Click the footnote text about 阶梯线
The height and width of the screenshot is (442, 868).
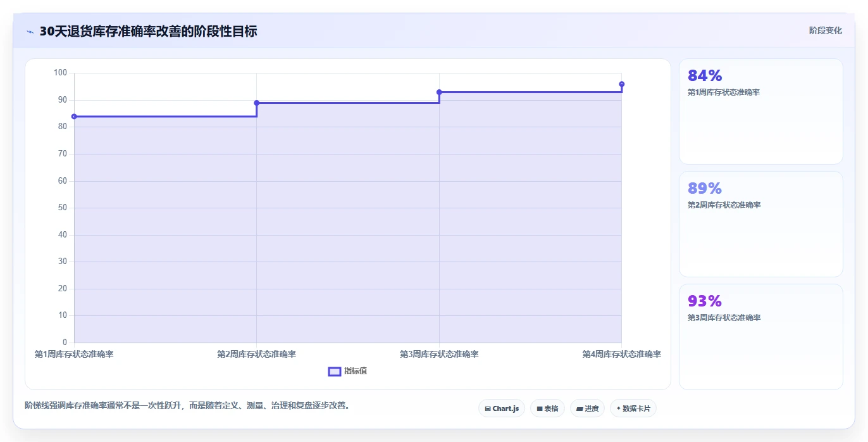(x=187, y=405)
